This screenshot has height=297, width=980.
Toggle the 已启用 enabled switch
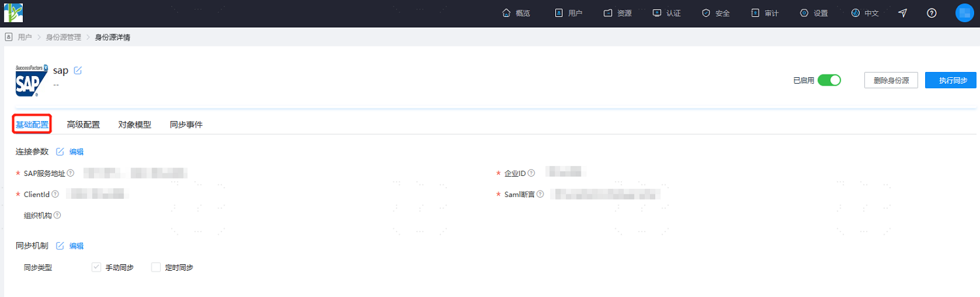[x=829, y=80]
